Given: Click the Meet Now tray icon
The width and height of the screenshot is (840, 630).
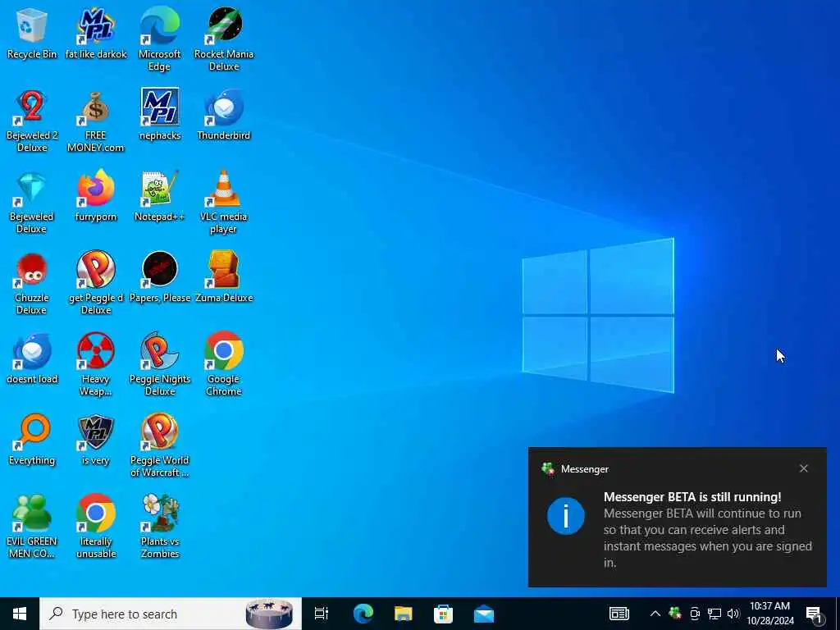Looking at the screenshot, I should tap(695, 614).
